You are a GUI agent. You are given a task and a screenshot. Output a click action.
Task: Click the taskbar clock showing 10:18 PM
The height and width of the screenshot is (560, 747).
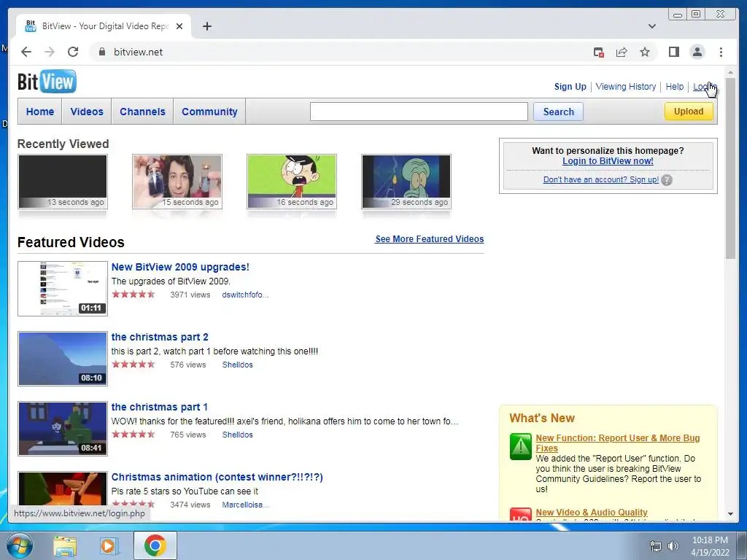point(710,545)
